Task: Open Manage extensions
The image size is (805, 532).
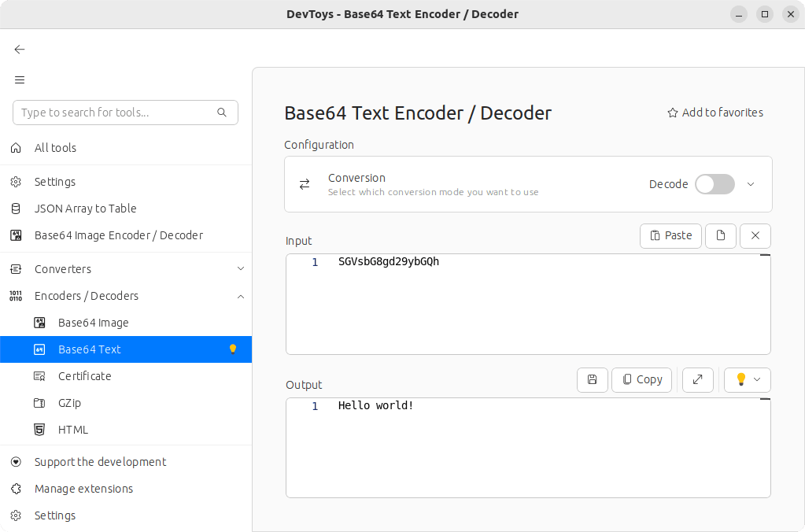Action: coord(83,489)
